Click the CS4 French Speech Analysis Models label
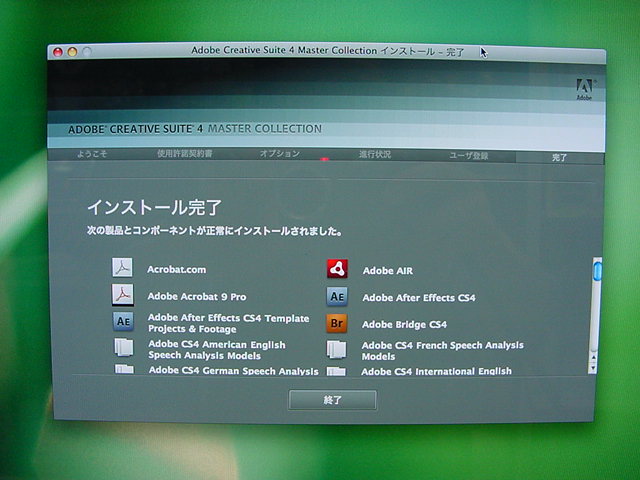Screen dimensions: 640x480 (442, 351)
